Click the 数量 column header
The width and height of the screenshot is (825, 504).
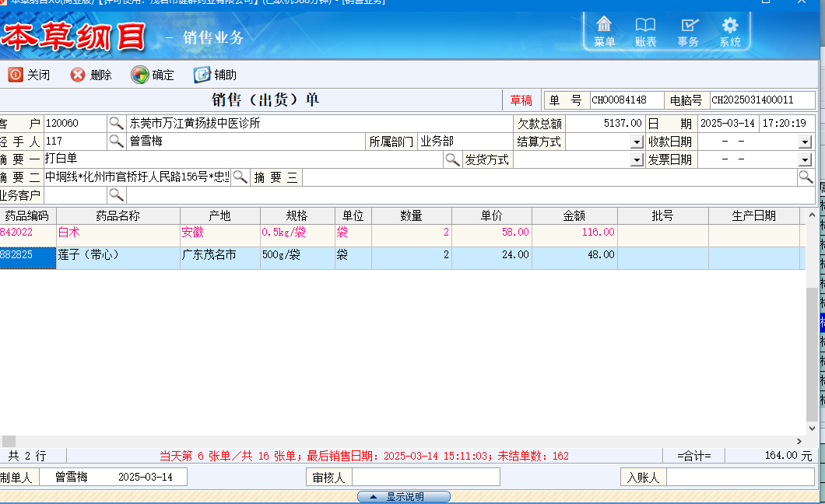[412, 215]
